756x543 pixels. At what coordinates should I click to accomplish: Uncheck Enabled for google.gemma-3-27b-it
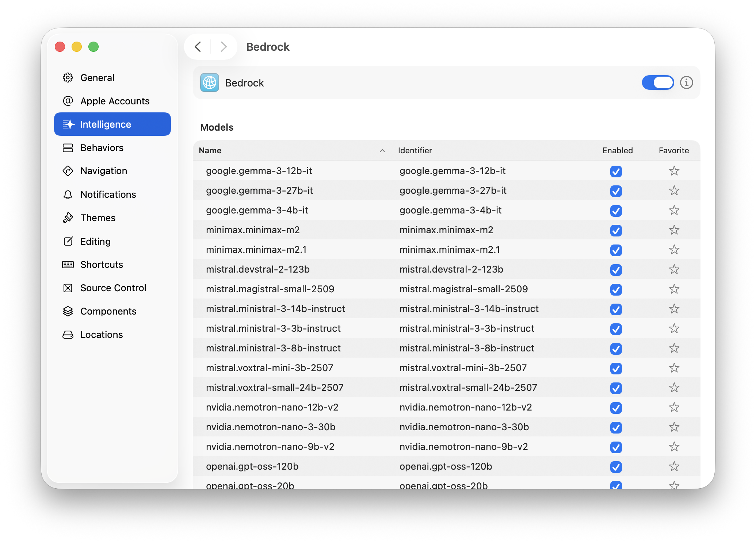[x=616, y=191]
